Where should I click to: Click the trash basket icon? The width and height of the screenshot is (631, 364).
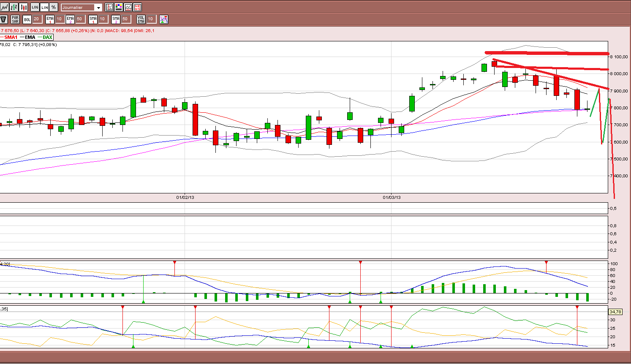(x=3, y=19)
